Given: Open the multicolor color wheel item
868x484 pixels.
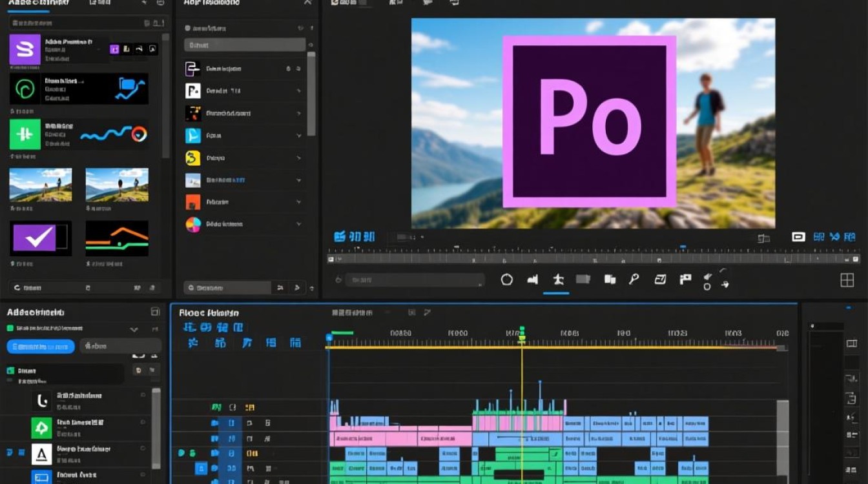Looking at the screenshot, I should [x=193, y=224].
